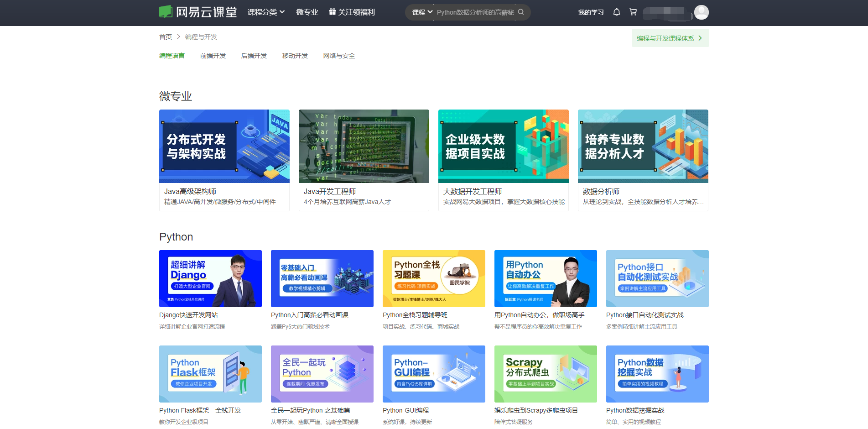This screenshot has width=868, height=429.
Task: Open the 企业级大数据项目实战 thumbnail
Action: [504, 146]
